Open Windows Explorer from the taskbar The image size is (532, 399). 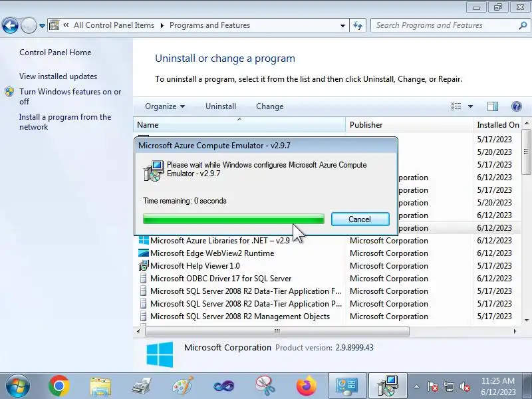(x=100, y=386)
